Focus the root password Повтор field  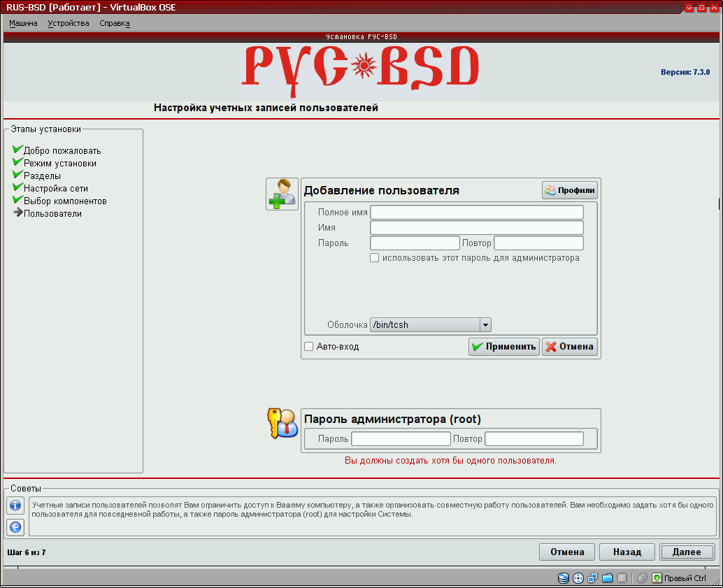pos(534,438)
